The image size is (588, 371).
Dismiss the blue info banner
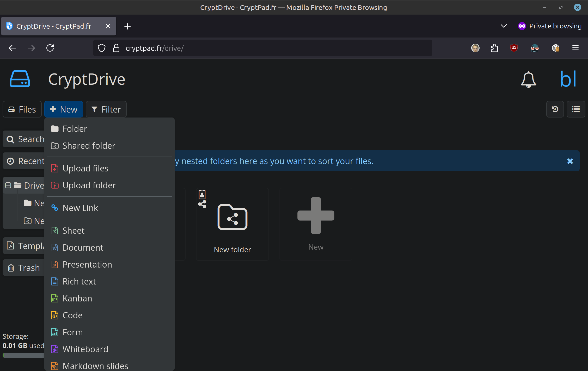(x=570, y=161)
